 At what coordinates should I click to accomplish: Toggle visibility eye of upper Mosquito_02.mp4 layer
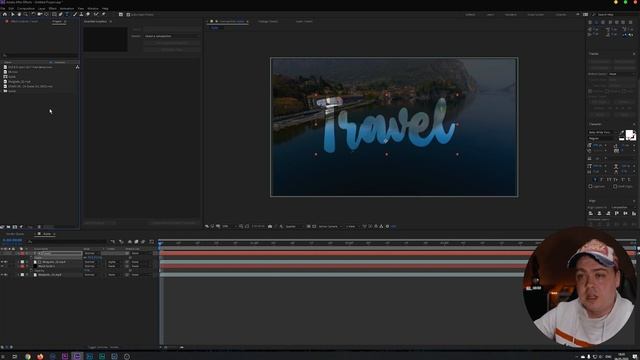(2, 262)
